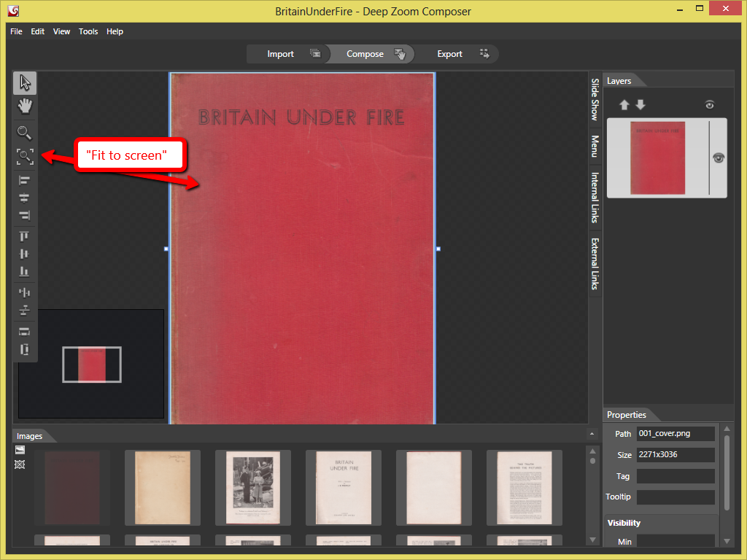Open the Help menu
The width and height of the screenshot is (747, 560).
[115, 31]
